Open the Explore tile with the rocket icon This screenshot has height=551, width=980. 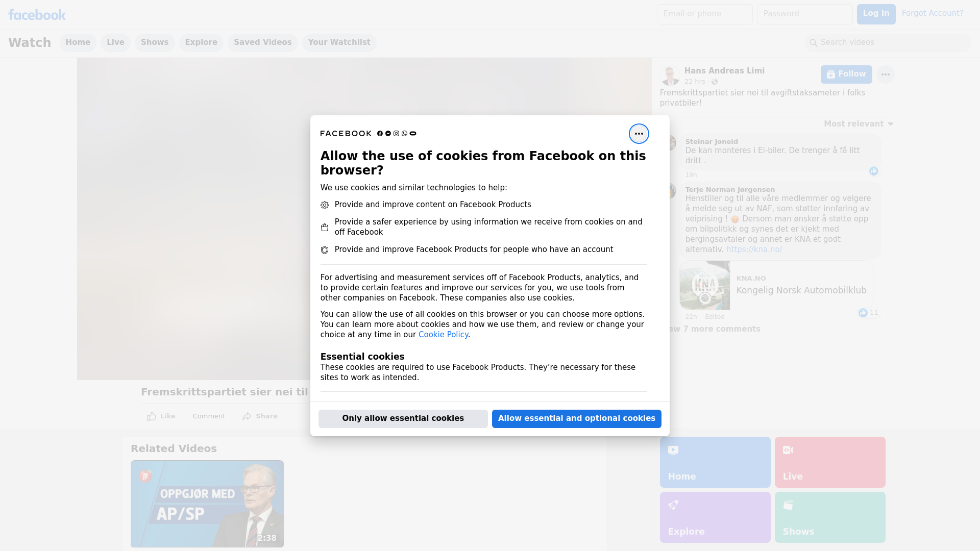(715, 517)
